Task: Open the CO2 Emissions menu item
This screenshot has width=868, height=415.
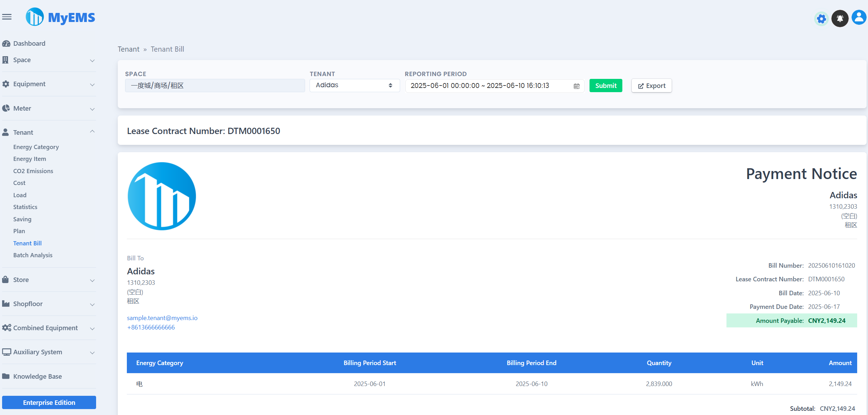Action: [33, 171]
